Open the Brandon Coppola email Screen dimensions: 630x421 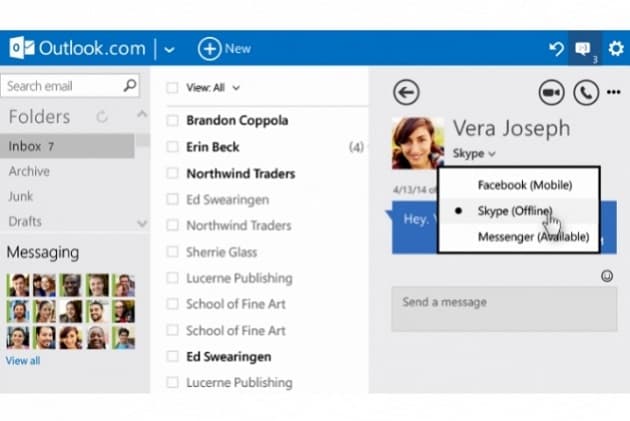click(x=237, y=120)
